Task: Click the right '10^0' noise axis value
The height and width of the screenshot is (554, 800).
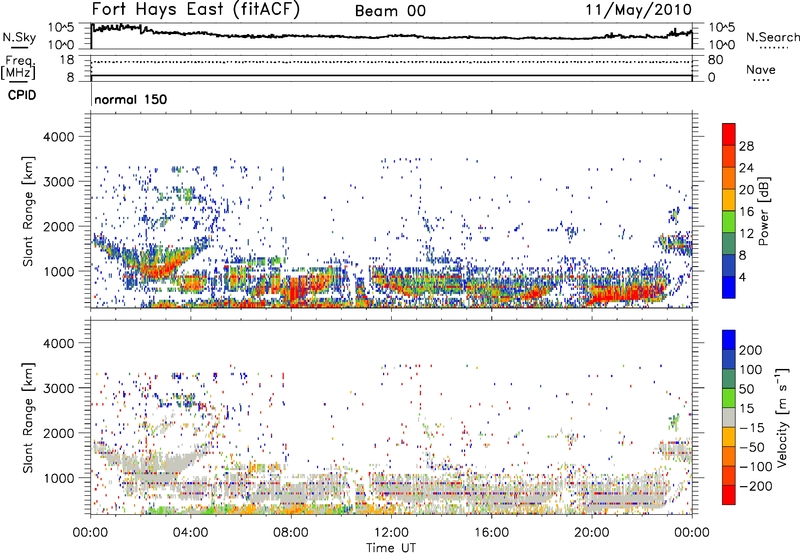Action: [722, 44]
